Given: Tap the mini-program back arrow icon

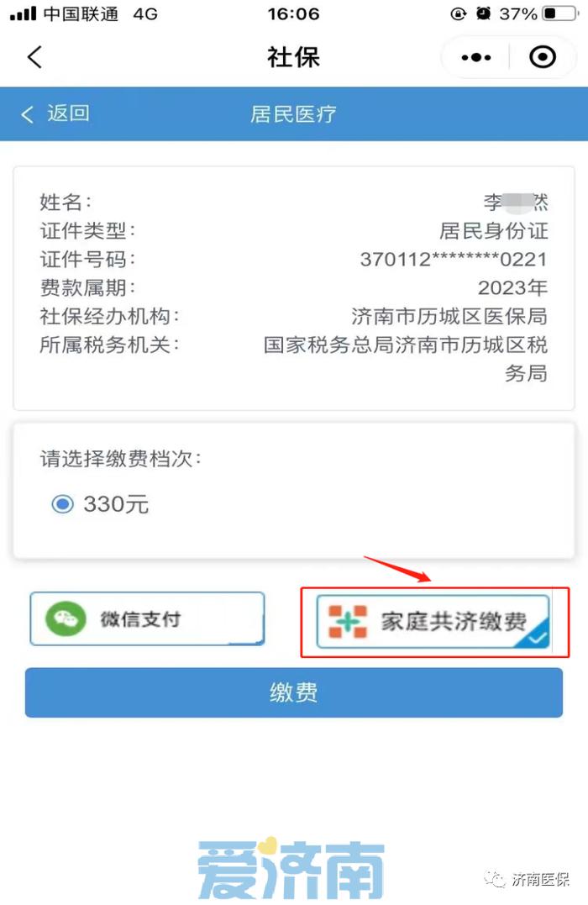Looking at the screenshot, I should 34,57.
